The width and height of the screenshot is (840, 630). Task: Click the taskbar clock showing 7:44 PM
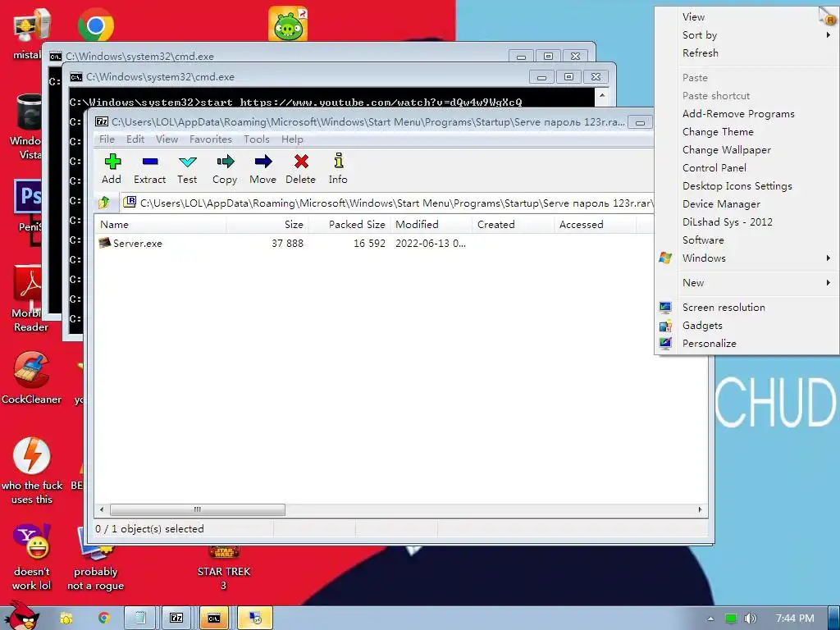pos(794,619)
